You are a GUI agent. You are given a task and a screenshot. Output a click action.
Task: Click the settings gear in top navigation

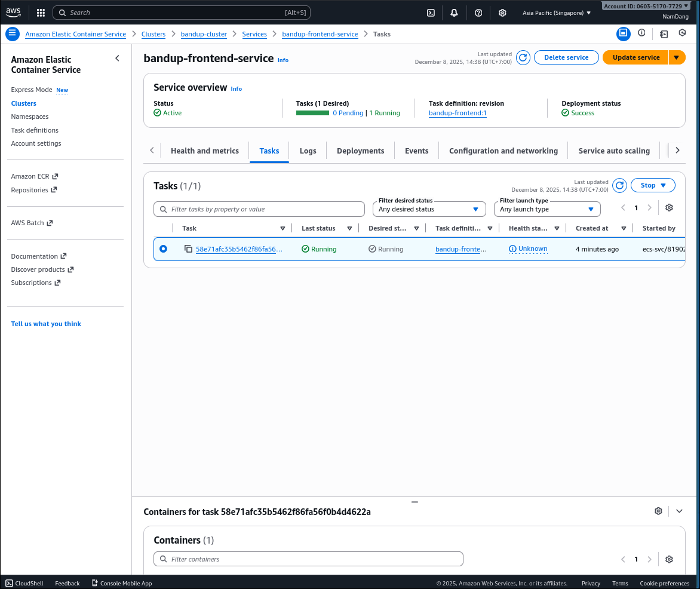502,13
